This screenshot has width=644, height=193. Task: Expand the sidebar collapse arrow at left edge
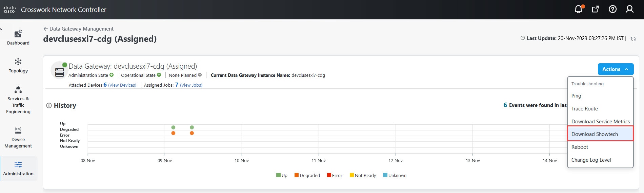click(x=1, y=29)
